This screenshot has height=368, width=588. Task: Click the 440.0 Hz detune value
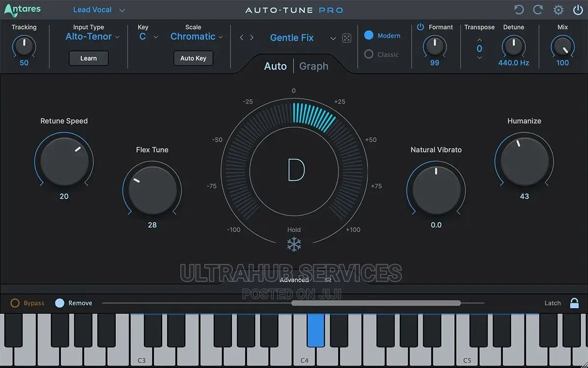(x=514, y=63)
